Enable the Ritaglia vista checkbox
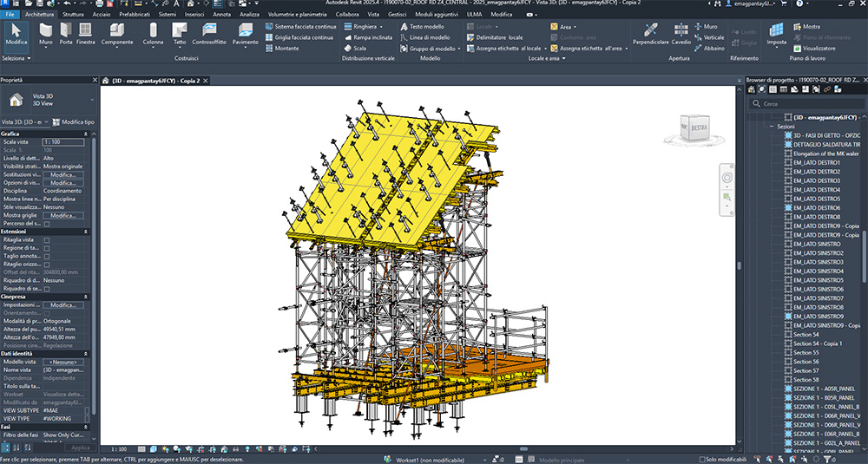The width and height of the screenshot is (868, 464). click(47, 240)
